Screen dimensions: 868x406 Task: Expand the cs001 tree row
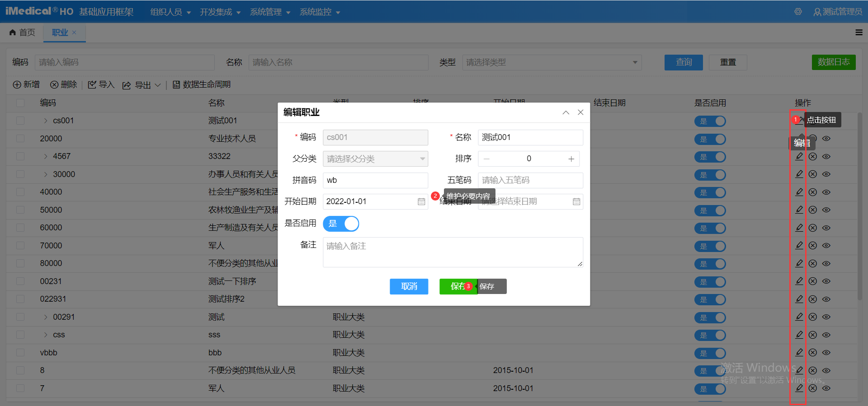click(x=46, y=121)
